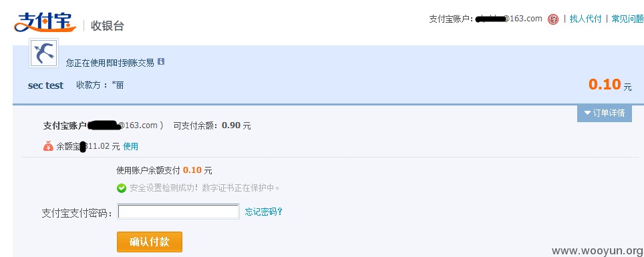Click the 0.10 元 order amount
Screen dimensions: 644x257
coord(610,85)
